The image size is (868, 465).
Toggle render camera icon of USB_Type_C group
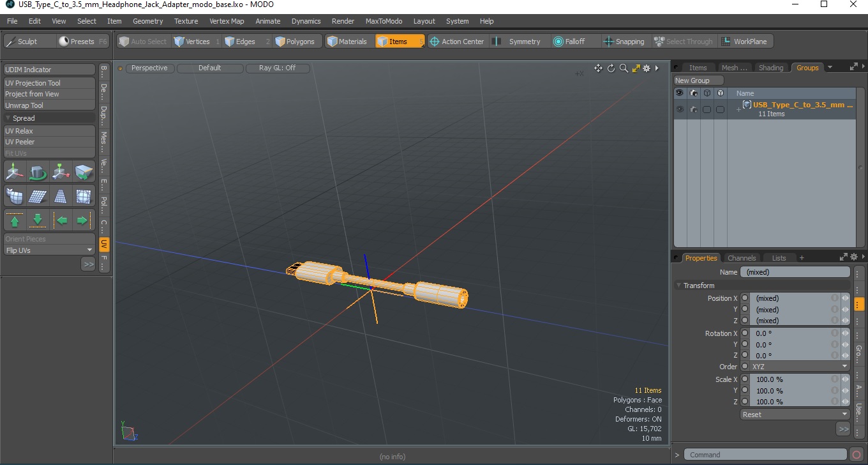693,109
